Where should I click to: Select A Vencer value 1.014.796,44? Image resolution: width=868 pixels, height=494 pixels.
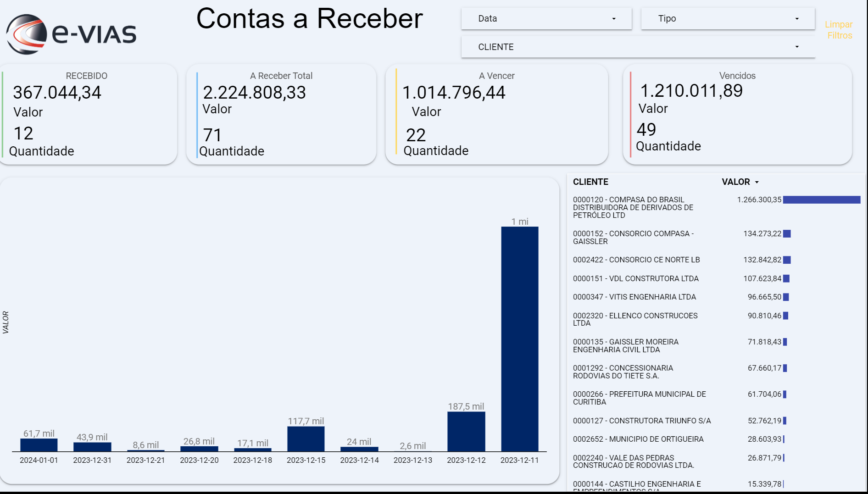coord(454,93)
